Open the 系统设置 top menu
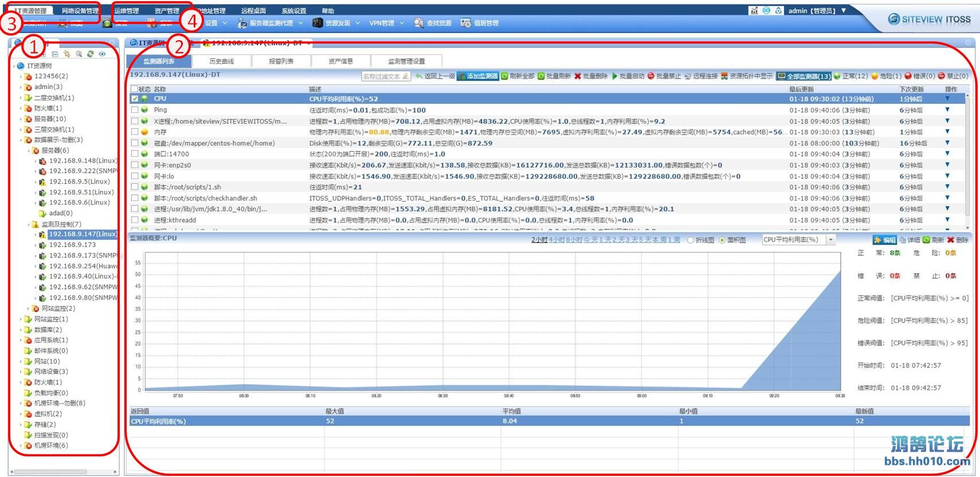This screenshot has height=477, width=980. [294, 10]
